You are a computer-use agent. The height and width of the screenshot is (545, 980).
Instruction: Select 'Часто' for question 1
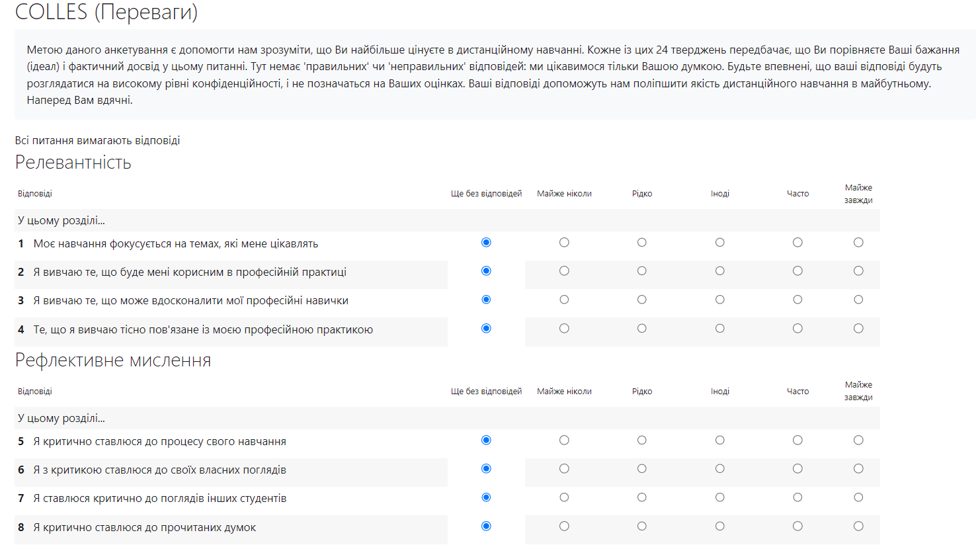pos(798,243)
